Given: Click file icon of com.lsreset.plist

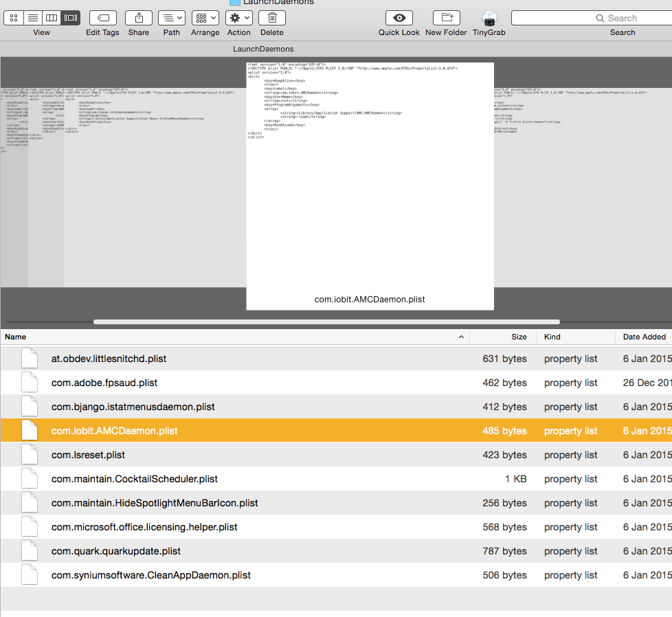Looking at the screenshot, I should 30,454.
